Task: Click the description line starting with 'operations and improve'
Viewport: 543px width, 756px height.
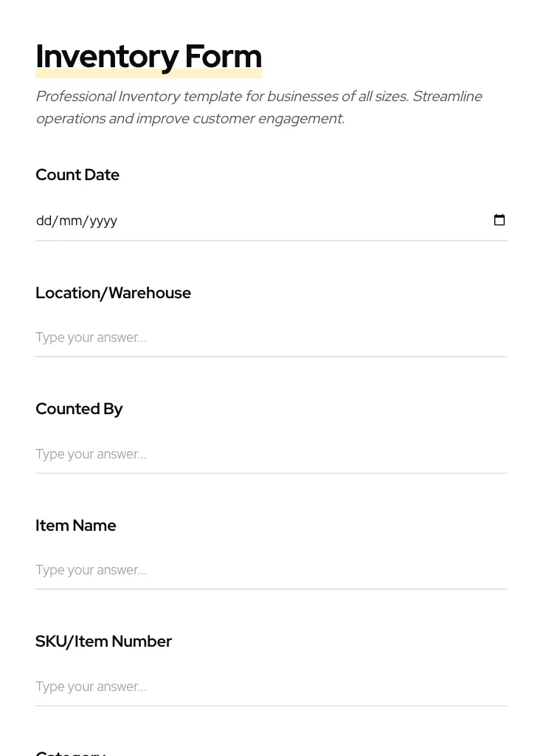Action: 190,119
